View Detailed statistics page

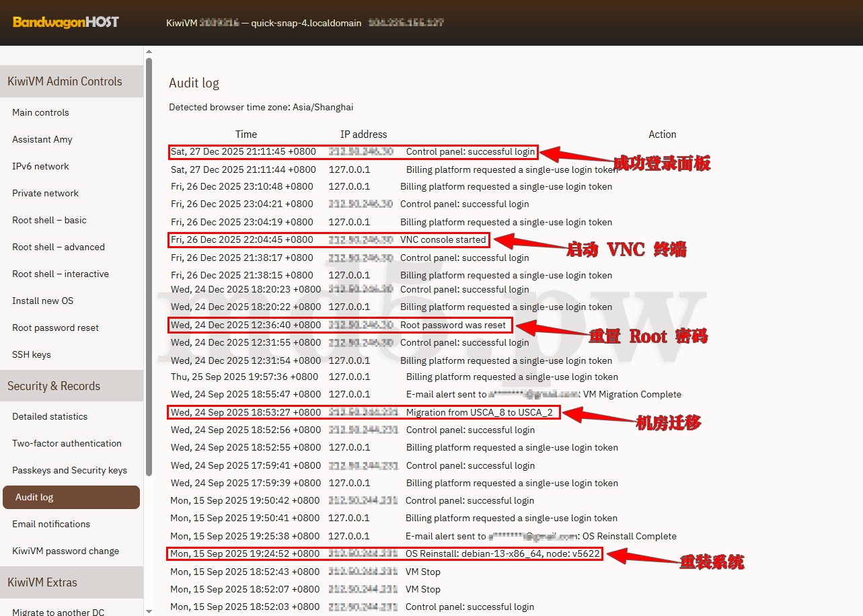tap(50, 416)
